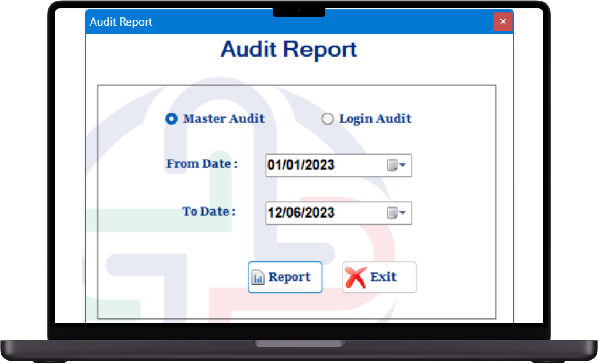Click the calendar icon in From Date field
This screenshot has height=364, width=598.
(x=392, y=166)
